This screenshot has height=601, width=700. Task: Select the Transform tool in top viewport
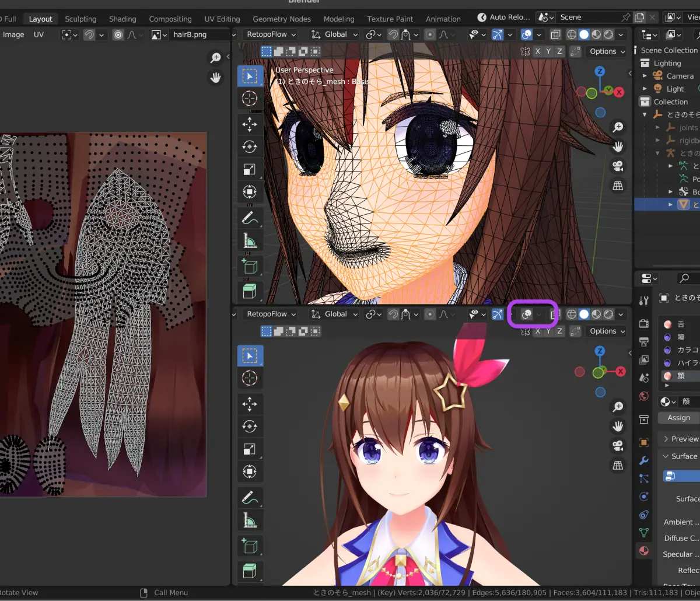[250, 192]
